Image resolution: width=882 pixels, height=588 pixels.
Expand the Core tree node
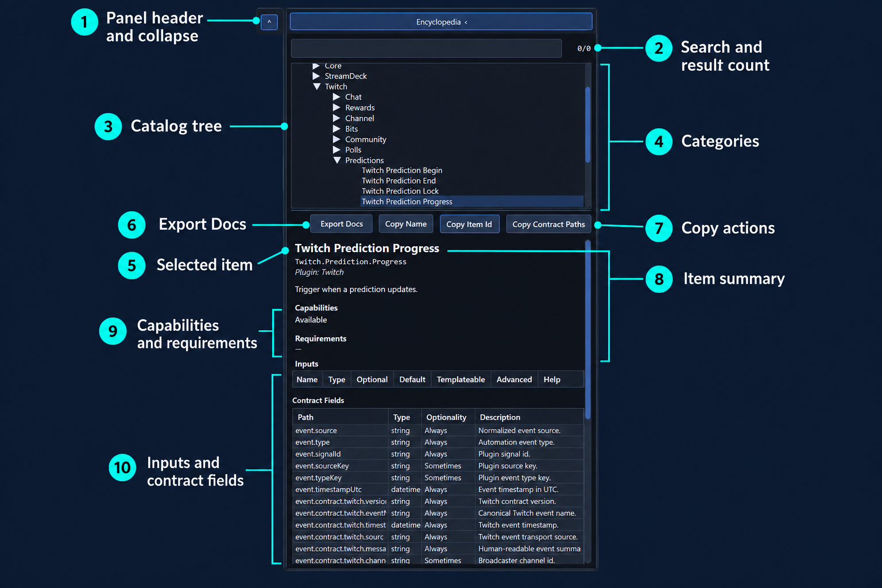point(316,66)
